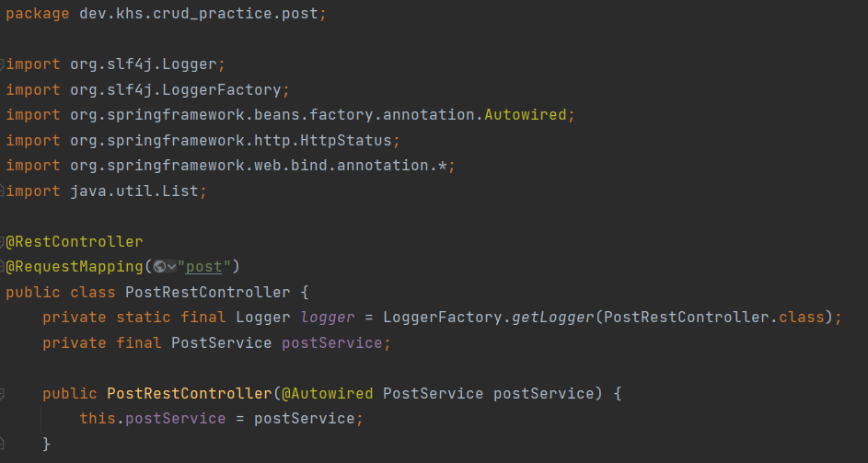Click fold marker beside @RequestMapping line

pos(2,267)
